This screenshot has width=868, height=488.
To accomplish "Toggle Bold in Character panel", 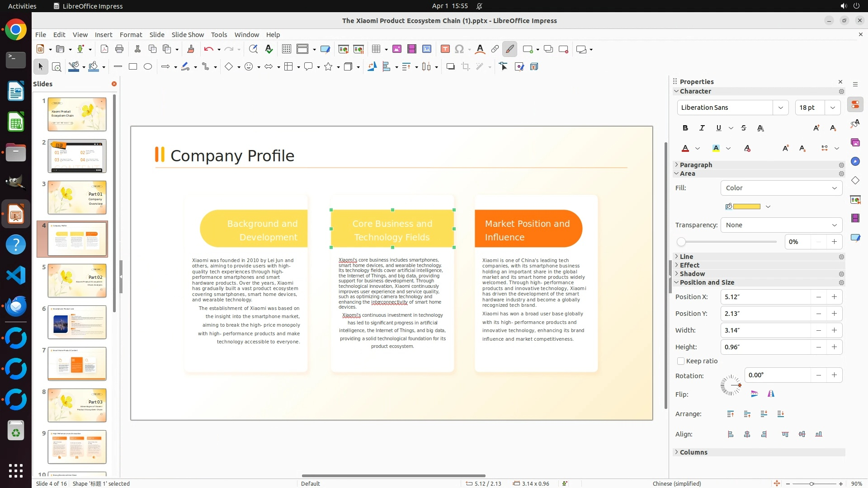I will 685,128.
